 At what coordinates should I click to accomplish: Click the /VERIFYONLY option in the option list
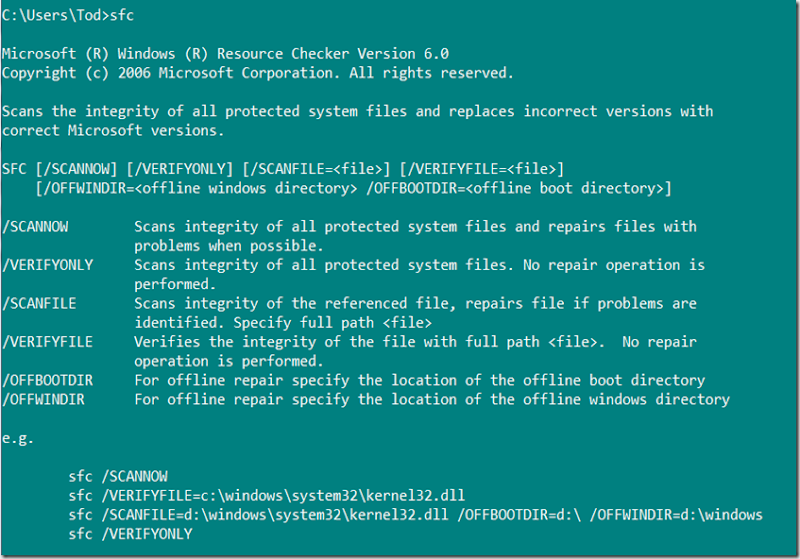click(48, 265)
